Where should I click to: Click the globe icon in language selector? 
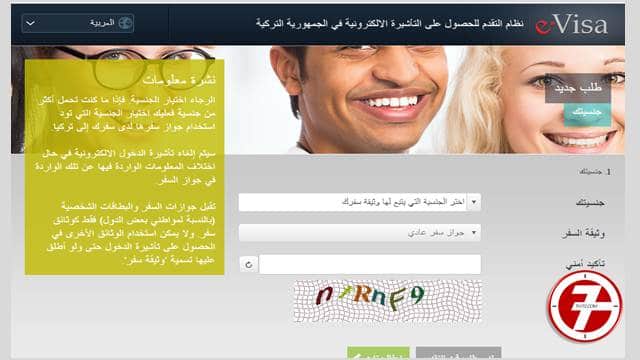click(x=125, y=23)
